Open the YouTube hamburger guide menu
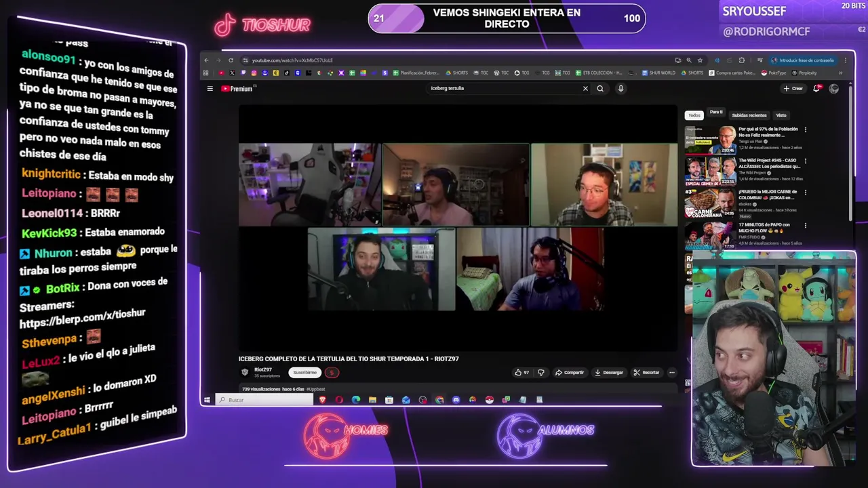 click(x=210, y=89)
